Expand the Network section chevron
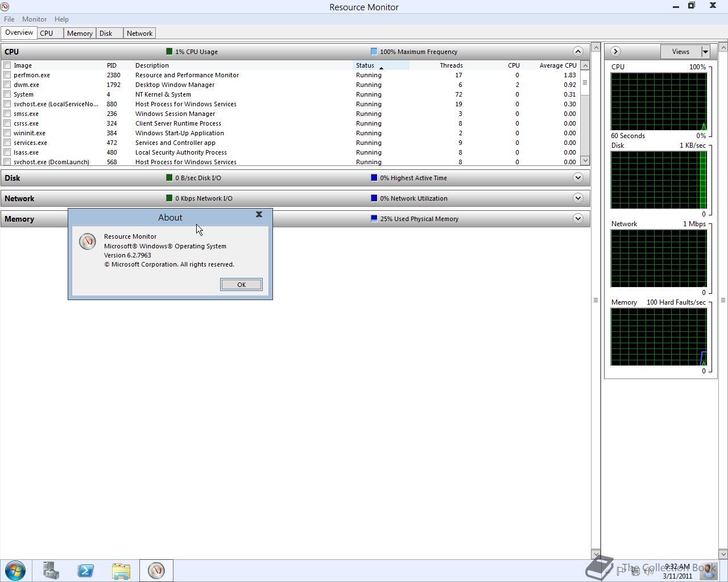Image resolution: width=728 pixels, height=582 pixels. coord(578,198)
